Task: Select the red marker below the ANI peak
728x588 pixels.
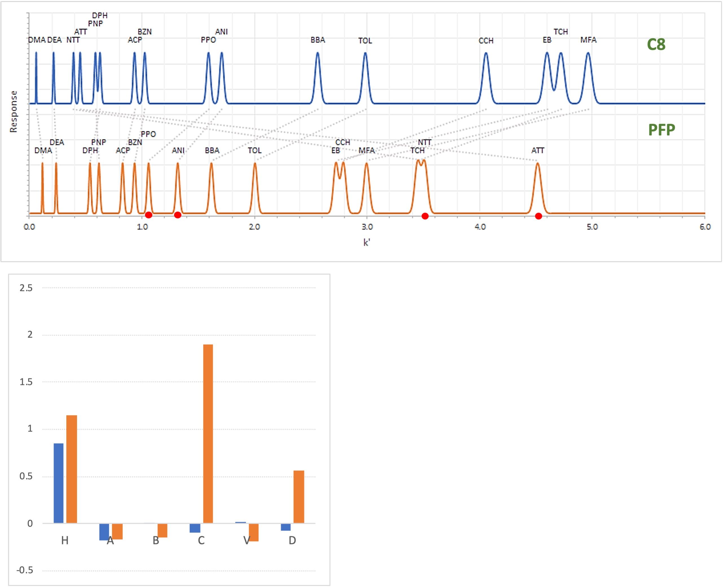Action: 177,215
